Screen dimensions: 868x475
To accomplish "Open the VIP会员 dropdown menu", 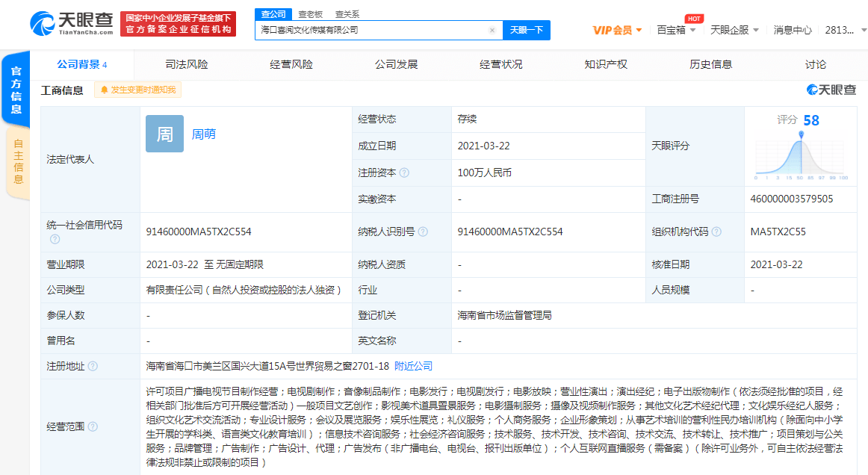I will (x=617, y=31).
